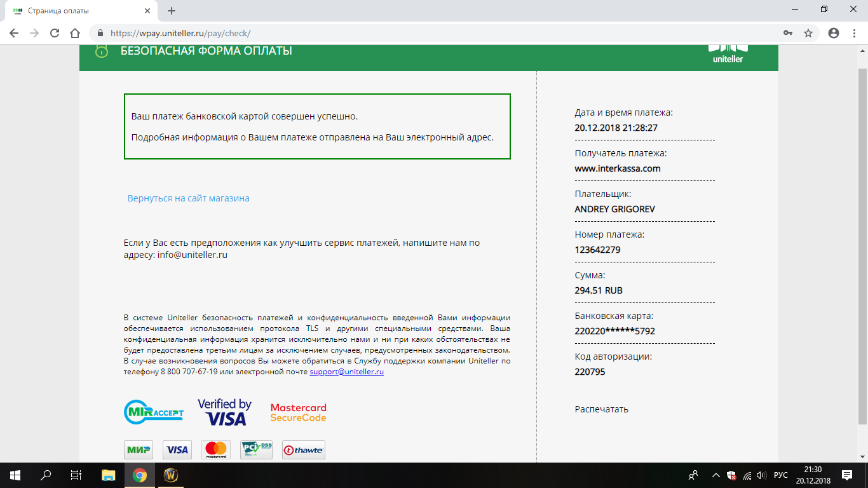Open the network tray icon
Image resolution: width=868 pixels, height=488 pixels.
747,475
